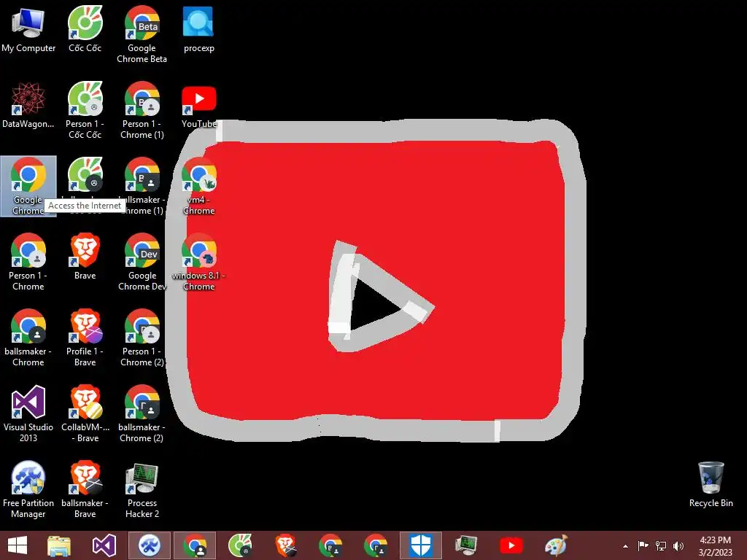Select the Person 1 - Chrome desktop shortcut
The height and width of the screenshot is (560, 747).
[x=28, y=262]
